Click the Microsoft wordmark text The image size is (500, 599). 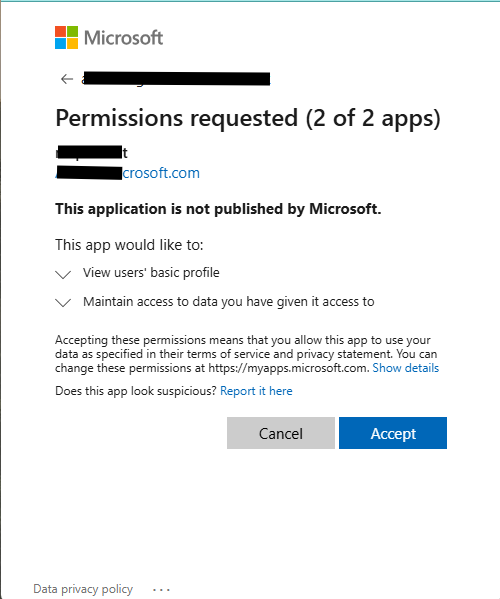coord(123,38)
